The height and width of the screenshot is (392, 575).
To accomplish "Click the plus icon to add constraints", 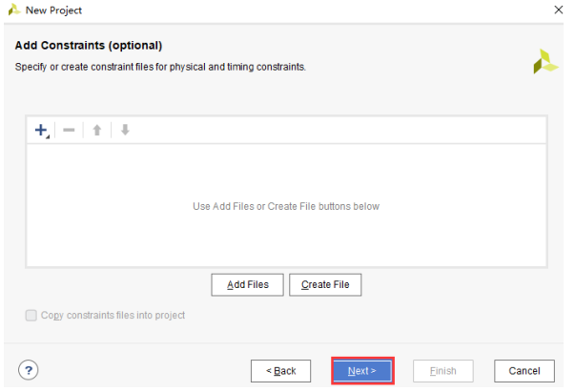I will click(40, 130).
